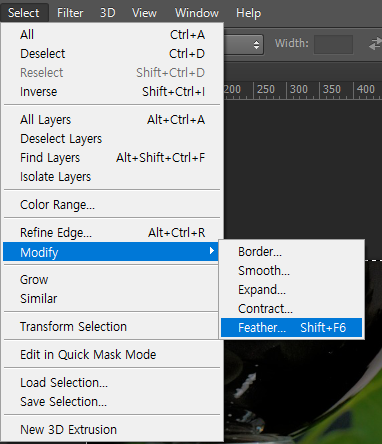Viewport: 382px width, 444px height.
Task: Choose Find Layers
Action: 113,158
